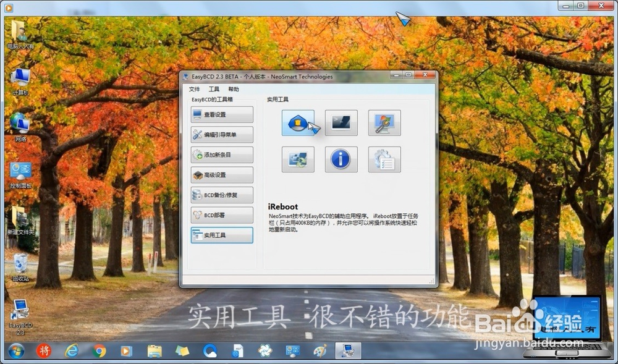The height and width of the screenshot is (364, 618).
Task: Open the Power Console terminal icon
Action: point(341,123)
